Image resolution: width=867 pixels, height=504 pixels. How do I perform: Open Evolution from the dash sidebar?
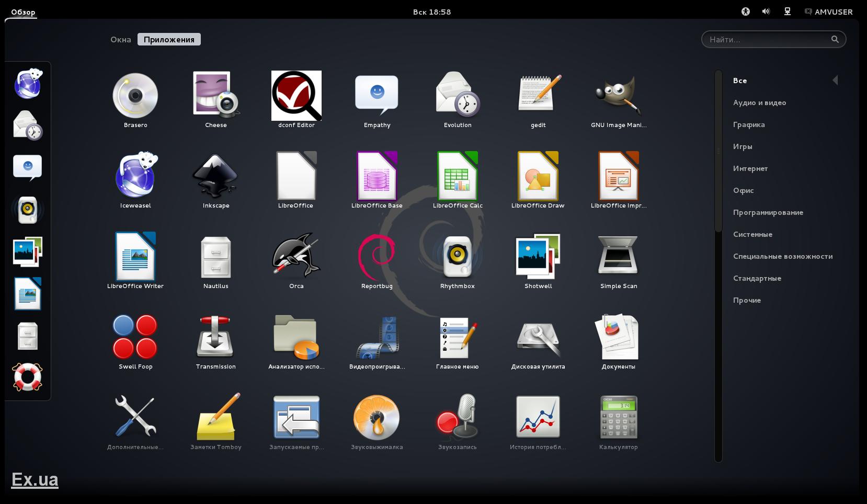(28, 125)
